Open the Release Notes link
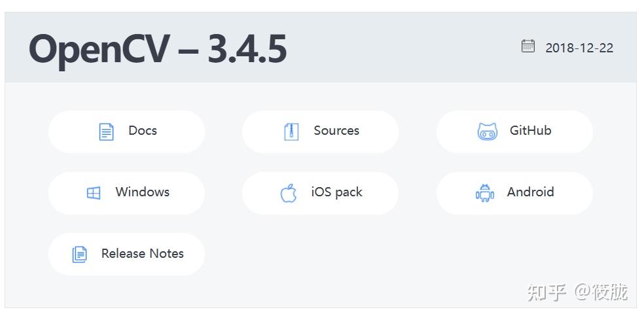 tap(126, 255)
